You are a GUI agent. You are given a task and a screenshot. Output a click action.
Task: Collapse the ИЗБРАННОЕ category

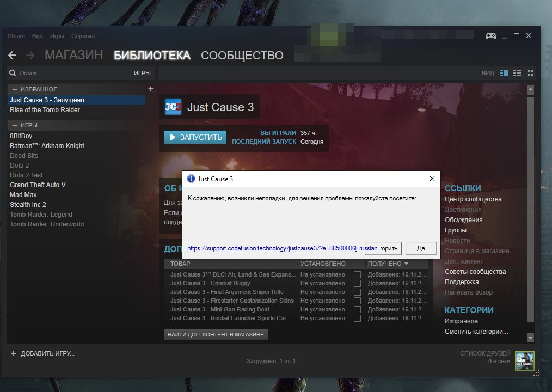(15, 89)
